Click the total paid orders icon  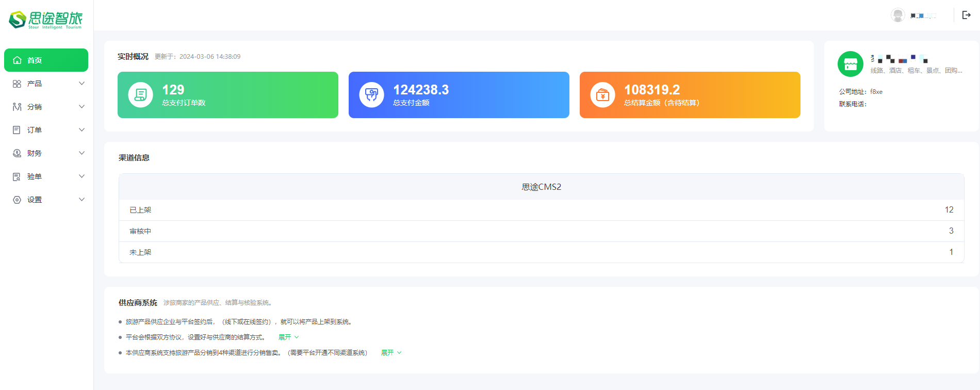140,95
